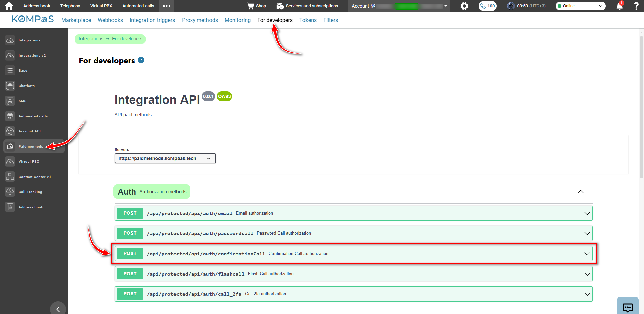Open the Integration triggers tab
The width and height of the screenshot is (644, 314).
pos(152,20)
